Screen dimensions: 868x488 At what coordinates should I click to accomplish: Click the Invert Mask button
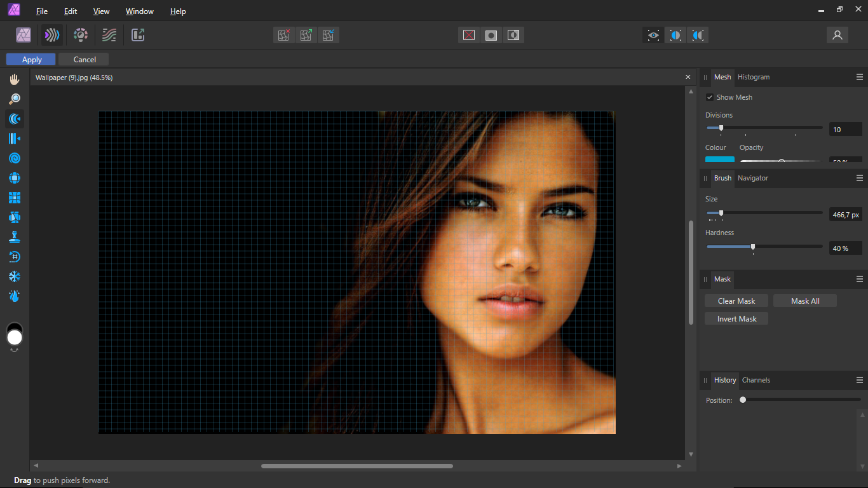(736, 318)
